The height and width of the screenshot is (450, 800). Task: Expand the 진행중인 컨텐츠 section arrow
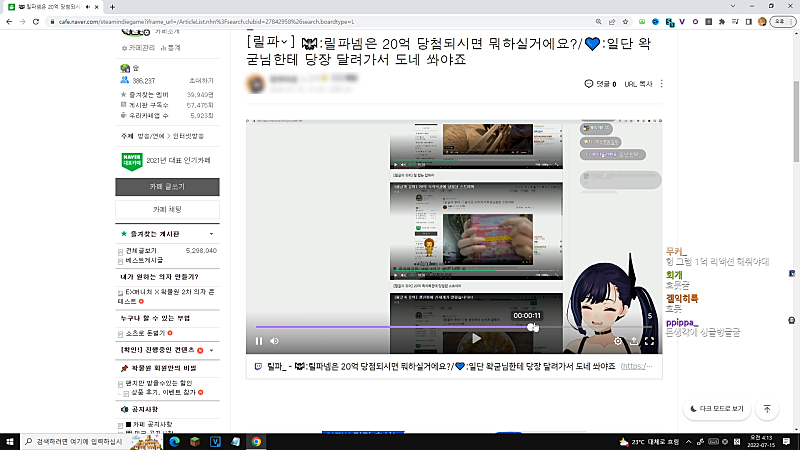pos(211,351)
